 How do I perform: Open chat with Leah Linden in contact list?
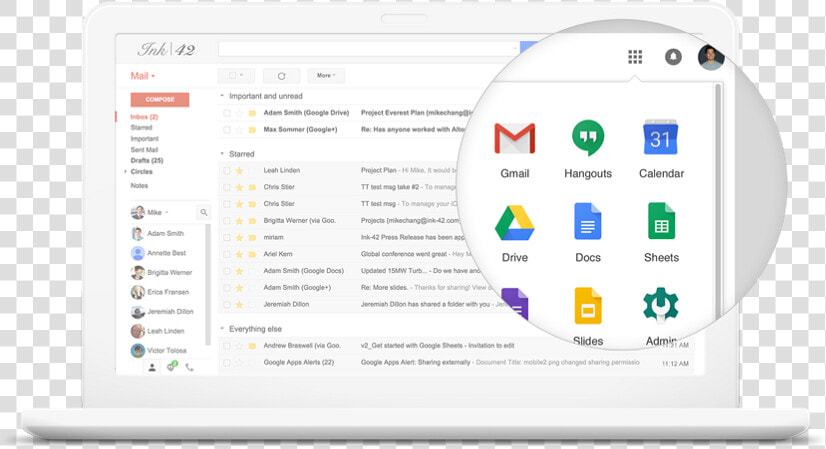tap(167, 331)
